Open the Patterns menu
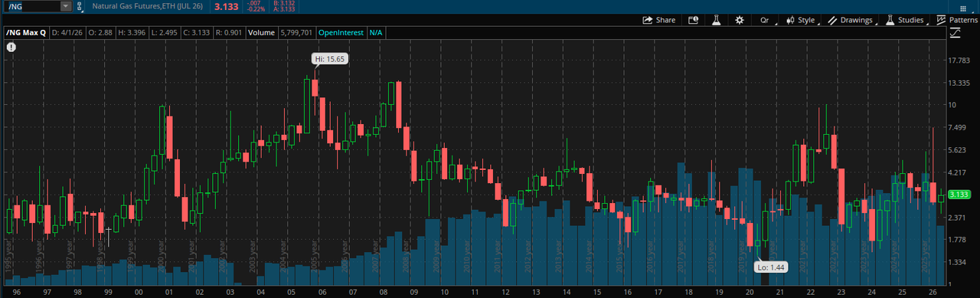 [x=957, y=20]
